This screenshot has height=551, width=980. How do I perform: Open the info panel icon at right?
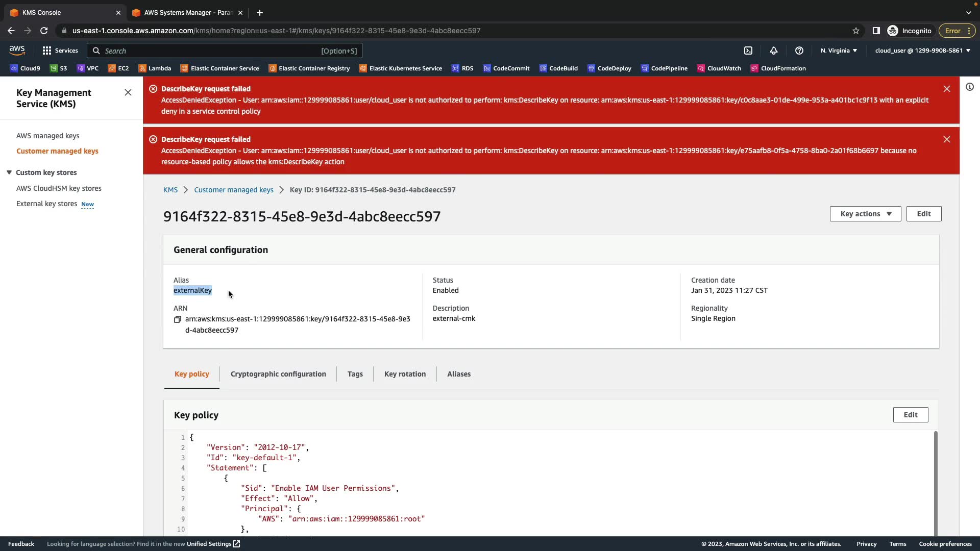click(x=970, y=87)
